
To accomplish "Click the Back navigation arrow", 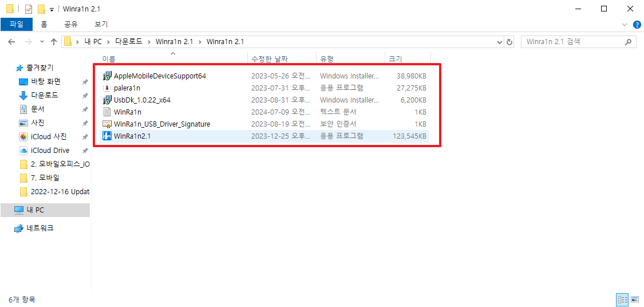I will point(11,42).
